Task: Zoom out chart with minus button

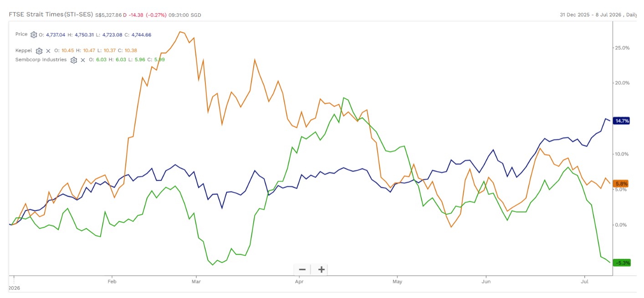Action: pos(302,269)
